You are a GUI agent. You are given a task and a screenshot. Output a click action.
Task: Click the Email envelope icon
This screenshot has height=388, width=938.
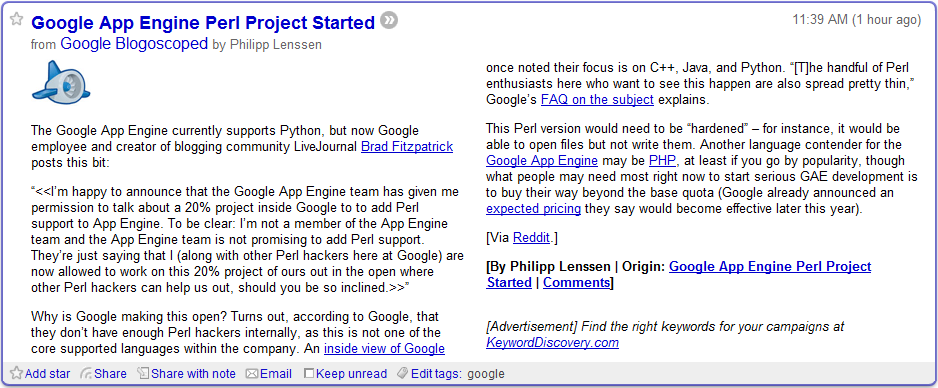point(252,374)
